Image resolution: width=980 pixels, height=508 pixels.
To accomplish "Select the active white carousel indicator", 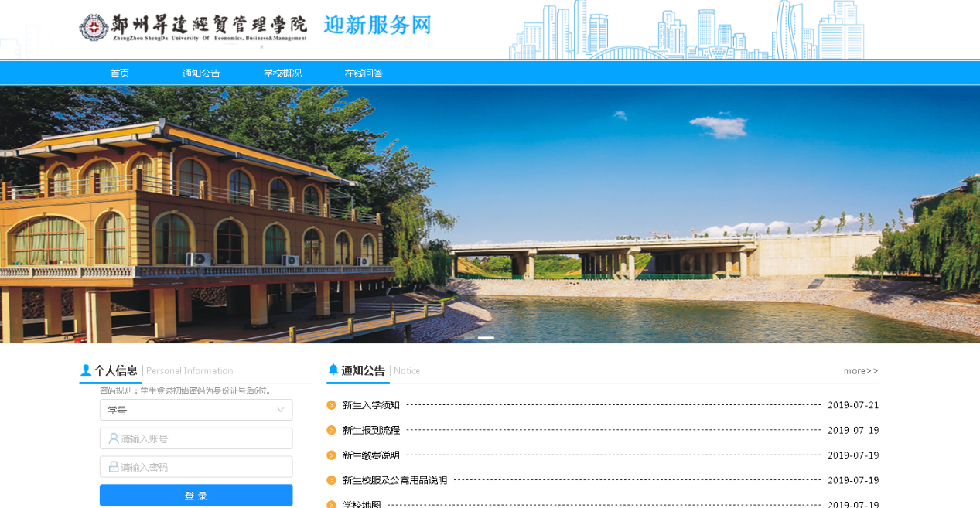I will pyautogui.click(x=486, y=338).
